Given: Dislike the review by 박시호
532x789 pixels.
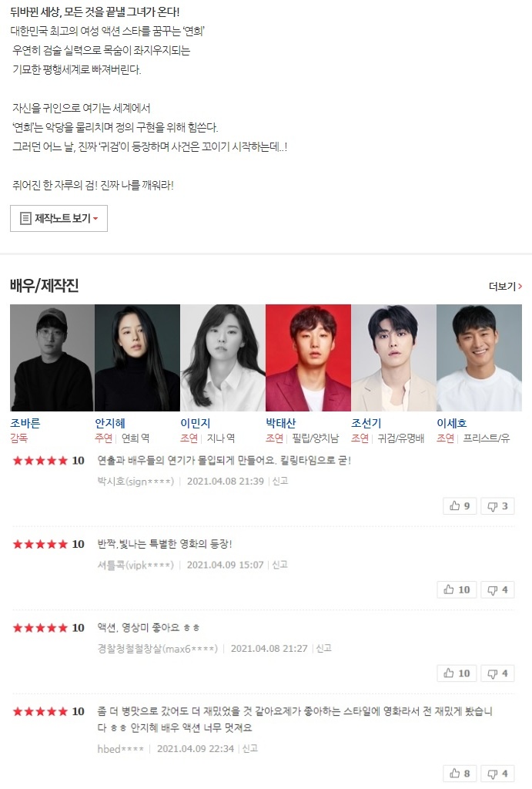Looking at the screenshot, I should pyautogui.click(x=497, y=505).
